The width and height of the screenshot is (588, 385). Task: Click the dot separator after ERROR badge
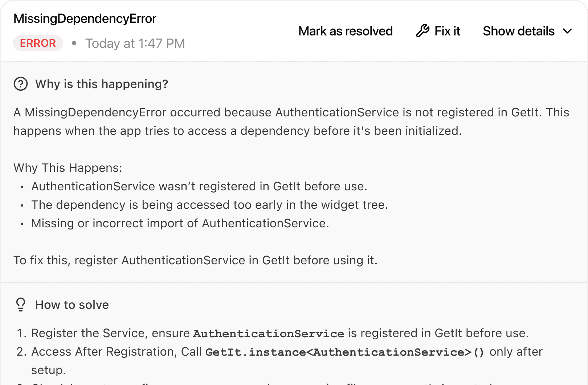click(x=74, y=43)
